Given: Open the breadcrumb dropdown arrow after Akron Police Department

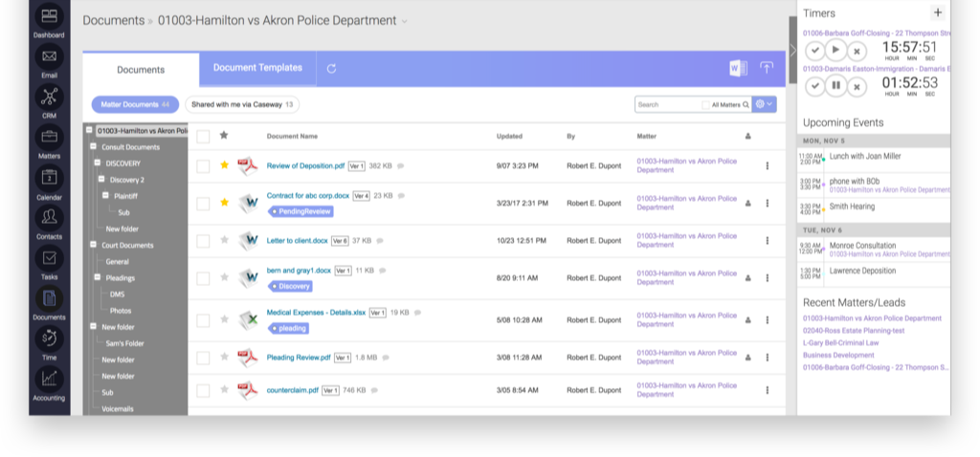Looking at the screenshot, I should [405, 21].
